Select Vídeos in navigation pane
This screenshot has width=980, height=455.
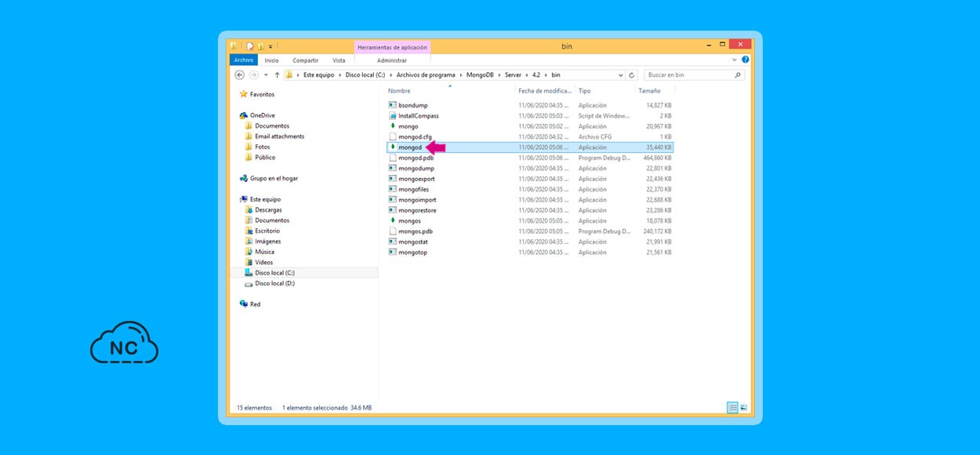[263, 262]
